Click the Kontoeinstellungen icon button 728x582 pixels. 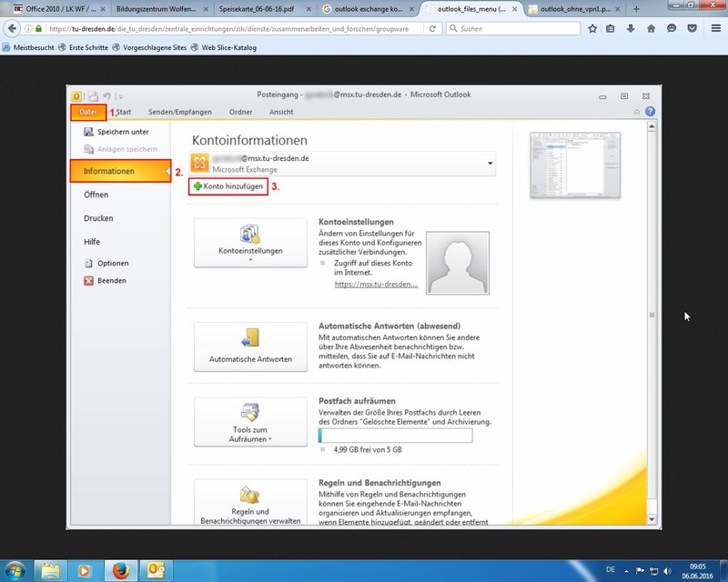(x=250, y=242)
